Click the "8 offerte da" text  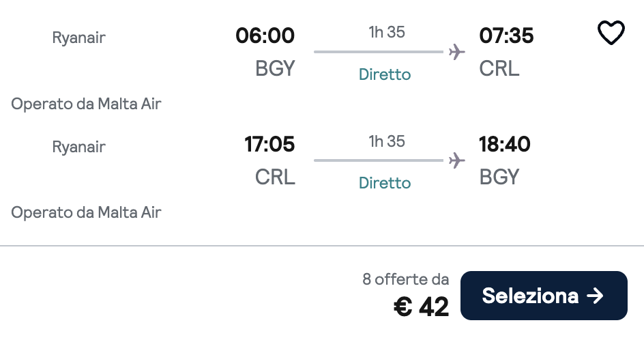point(406,279)
